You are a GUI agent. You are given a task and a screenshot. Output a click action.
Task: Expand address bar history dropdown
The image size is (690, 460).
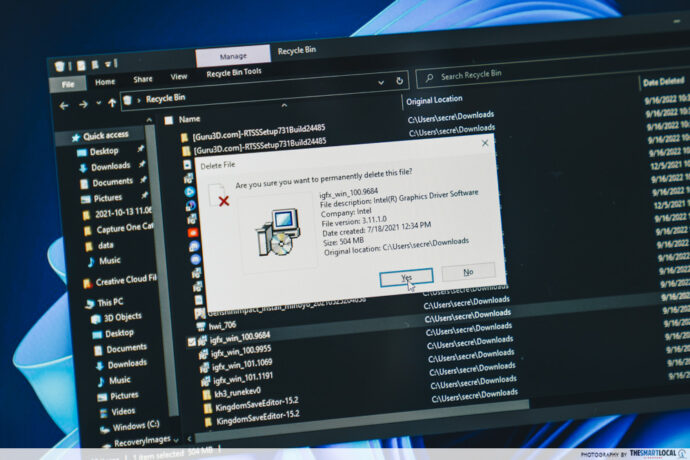pos(381,82)
